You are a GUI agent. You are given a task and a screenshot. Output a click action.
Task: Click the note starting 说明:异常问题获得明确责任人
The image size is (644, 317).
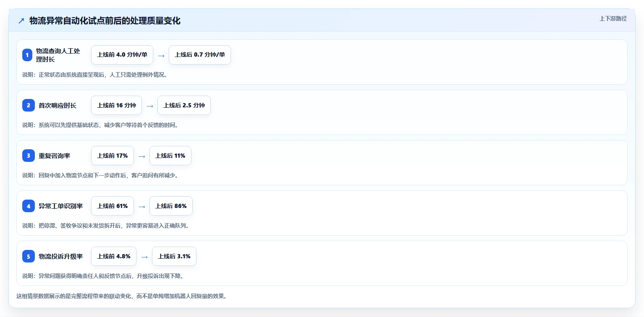click(x=103, y=276)
